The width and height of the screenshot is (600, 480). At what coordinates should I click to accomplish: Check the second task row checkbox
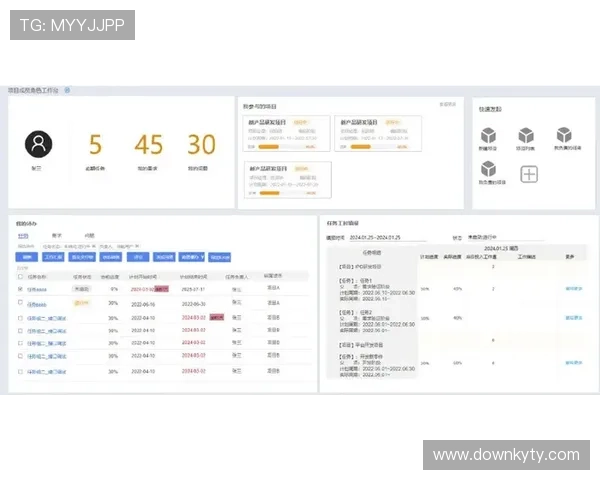point(20,303)
